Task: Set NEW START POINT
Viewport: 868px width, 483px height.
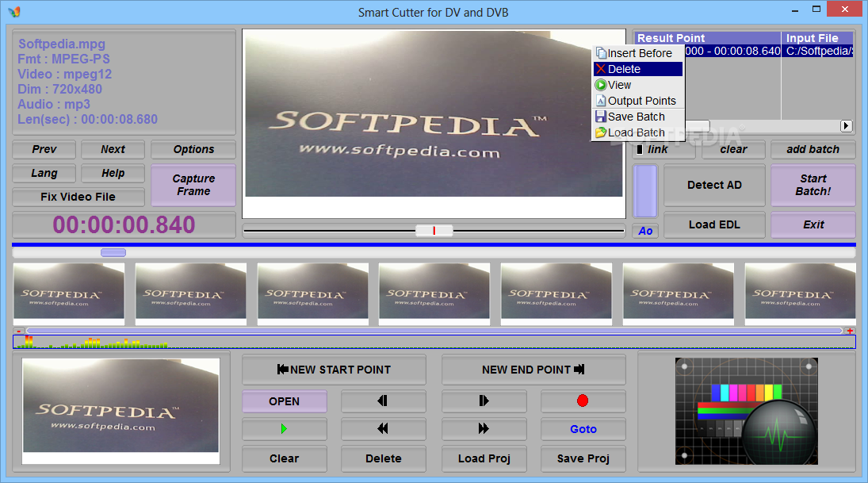Action: (x=335, y=370)
